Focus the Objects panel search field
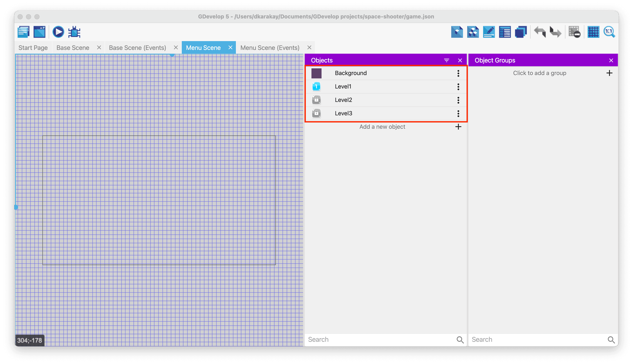633x364 pixels. pyautogui.click(x=380, y=339)
